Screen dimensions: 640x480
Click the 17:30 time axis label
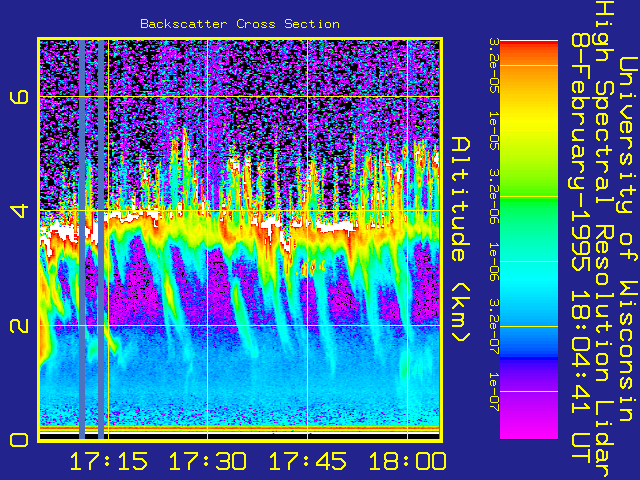click(208, 461)
